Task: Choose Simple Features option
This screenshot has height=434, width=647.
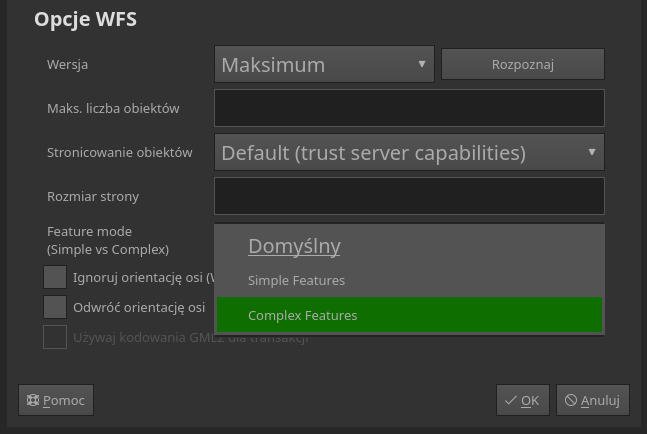Action: (296, 281)
